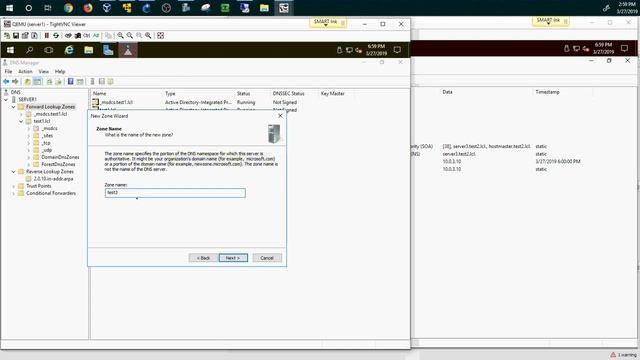Open remote server Start menu
The height and width of the screenshot is (360, 640).
tap(10, 50)
